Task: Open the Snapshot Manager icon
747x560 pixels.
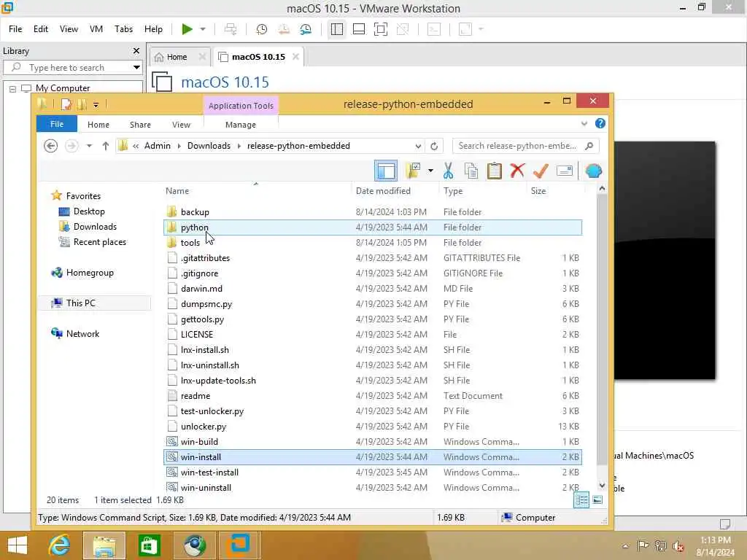Action: click(x=306, y=29)
